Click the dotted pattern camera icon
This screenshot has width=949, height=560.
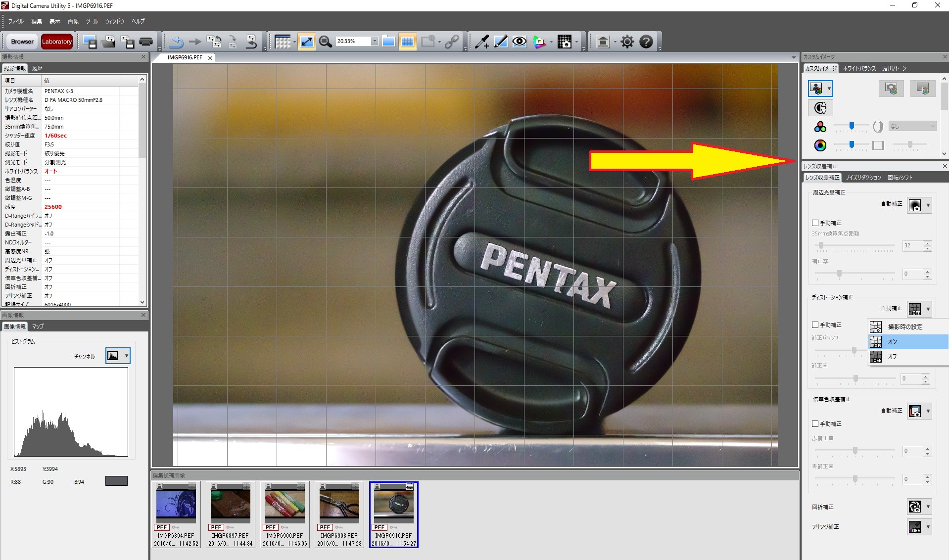[565, 42]
